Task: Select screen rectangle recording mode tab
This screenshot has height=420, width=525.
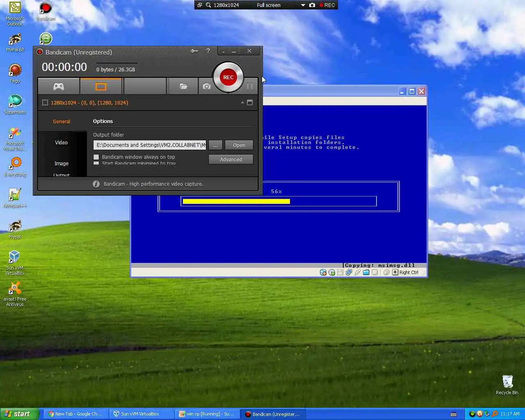Action: click(x=101, y=86)
